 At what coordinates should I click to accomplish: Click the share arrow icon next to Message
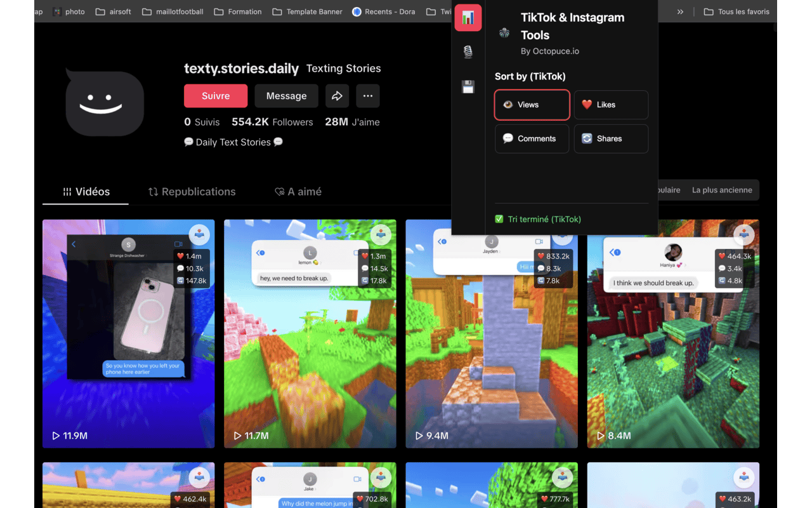pos(337,96)
